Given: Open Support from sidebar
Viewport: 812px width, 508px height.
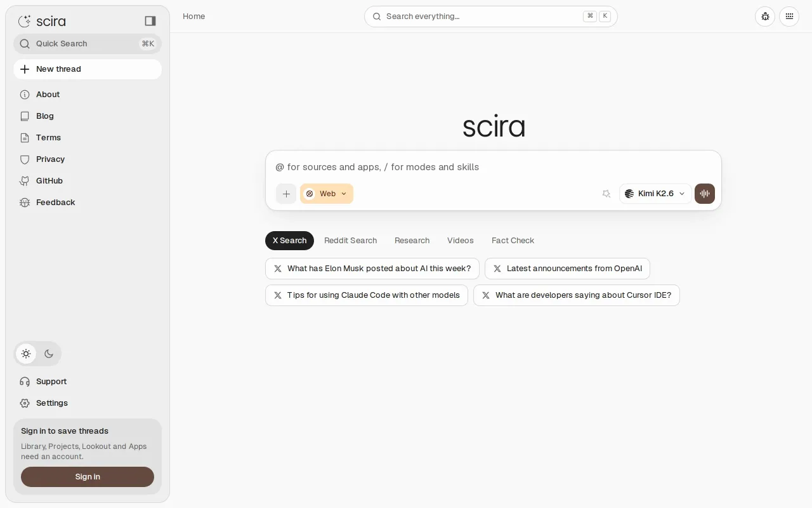Looking at the screenshot, I should (88, 382).
